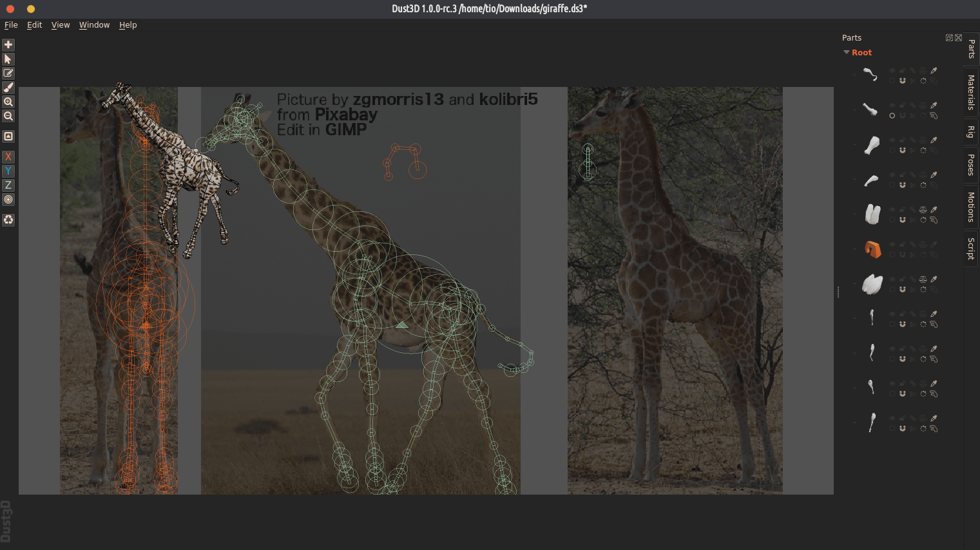Click the Zoom Out magnifier tool
Image resolution: width=980 pixels, height=550 pixels.
(x=8, y=116)
